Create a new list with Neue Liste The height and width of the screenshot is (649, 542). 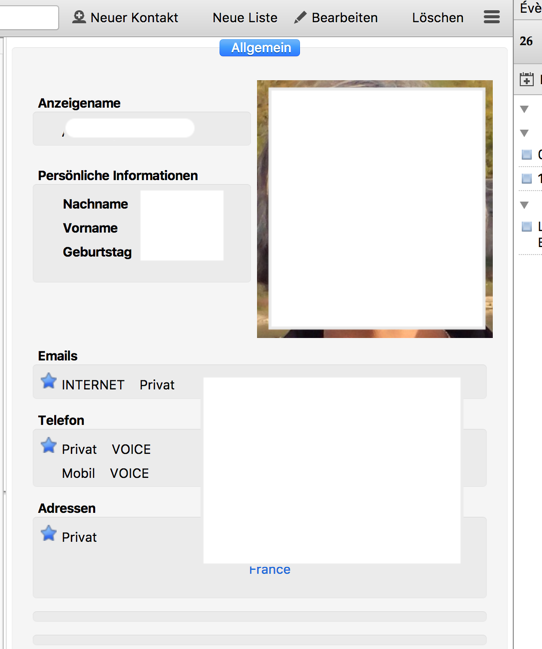pos(245,18)
